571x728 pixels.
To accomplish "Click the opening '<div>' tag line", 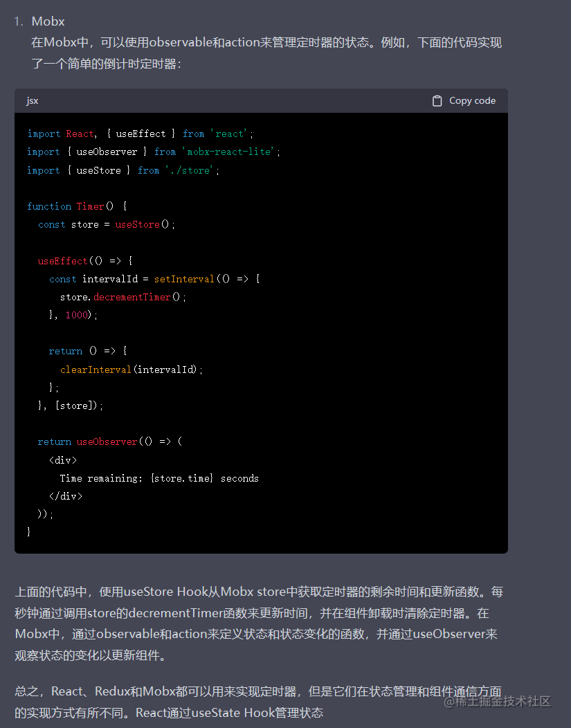I will coord(63,460).
